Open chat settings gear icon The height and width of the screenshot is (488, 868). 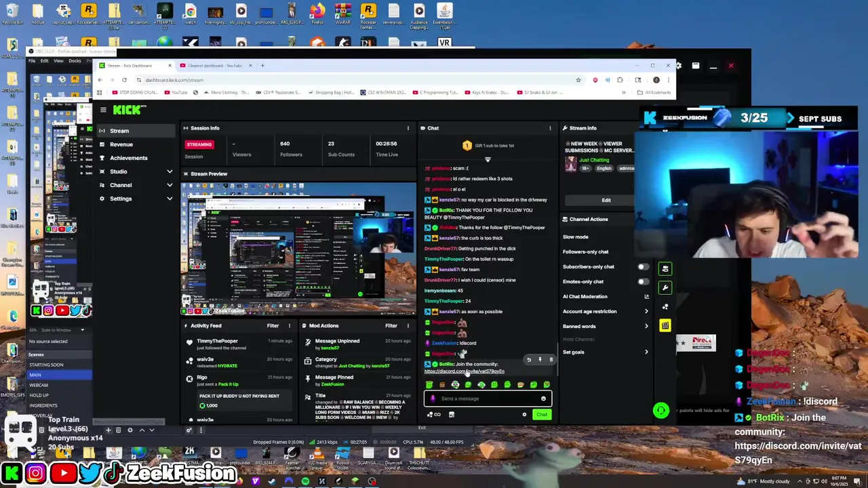click(524, 415)
